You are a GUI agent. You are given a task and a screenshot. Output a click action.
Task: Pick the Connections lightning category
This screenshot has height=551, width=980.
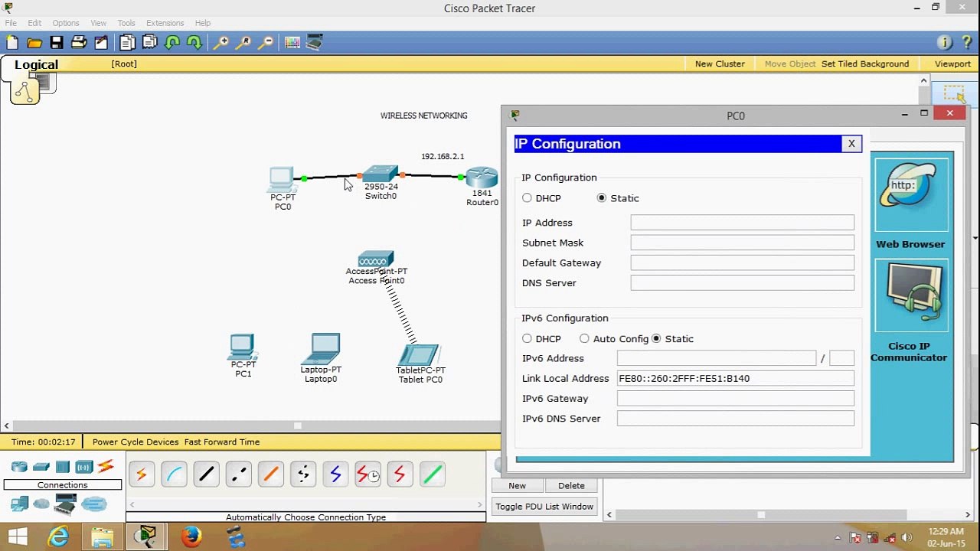pyautogui.click(x=106, y=466)
